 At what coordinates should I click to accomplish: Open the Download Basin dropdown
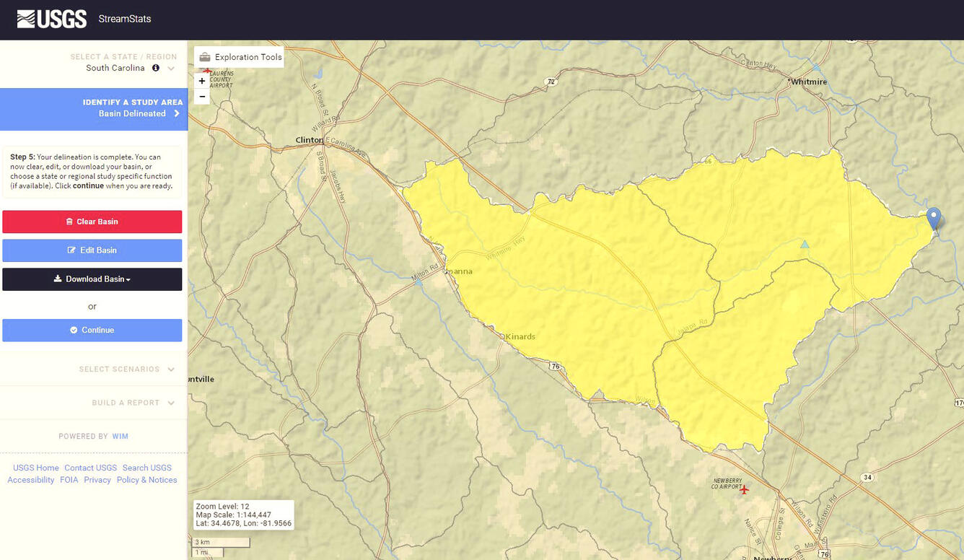[x=92, y=279]
